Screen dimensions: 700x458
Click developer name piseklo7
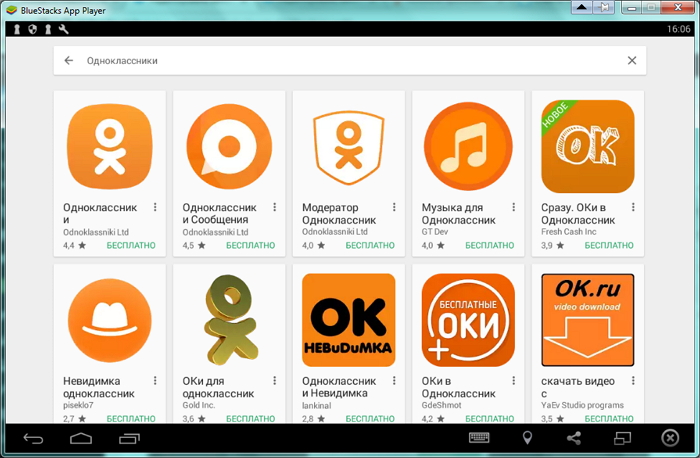point(78,405)
